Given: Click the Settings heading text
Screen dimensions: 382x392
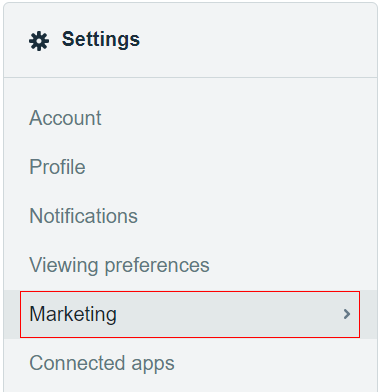Looking at the screenshot, I should tap(101, 40).
